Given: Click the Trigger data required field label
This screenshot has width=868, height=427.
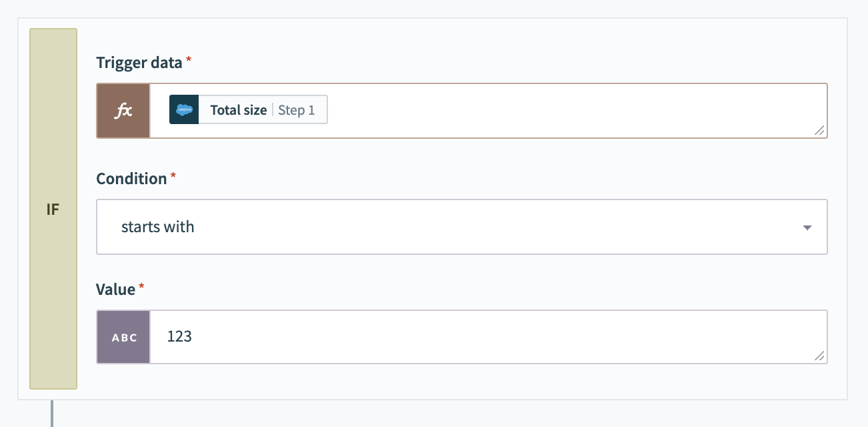Looking at the screenshot, I should point(139,63).
